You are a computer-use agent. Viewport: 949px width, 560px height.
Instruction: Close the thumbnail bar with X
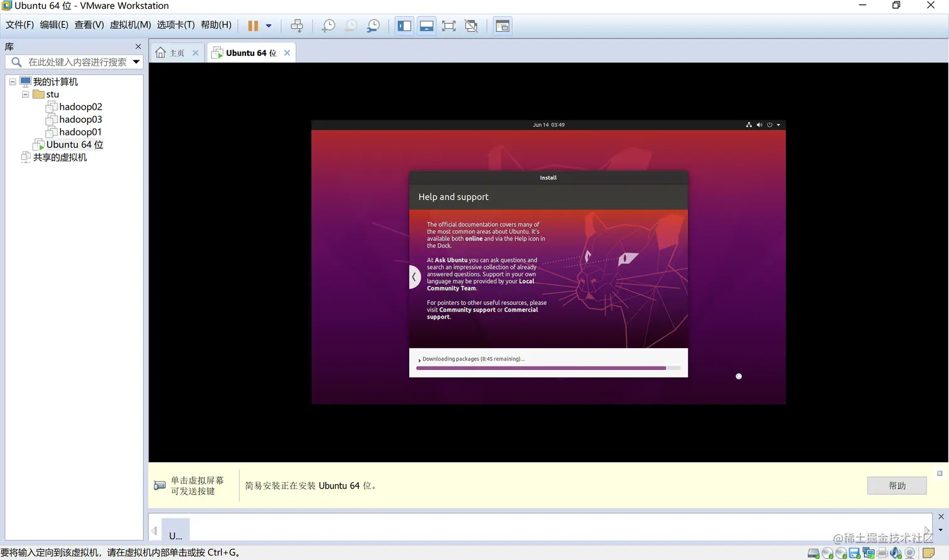[941, 517]
